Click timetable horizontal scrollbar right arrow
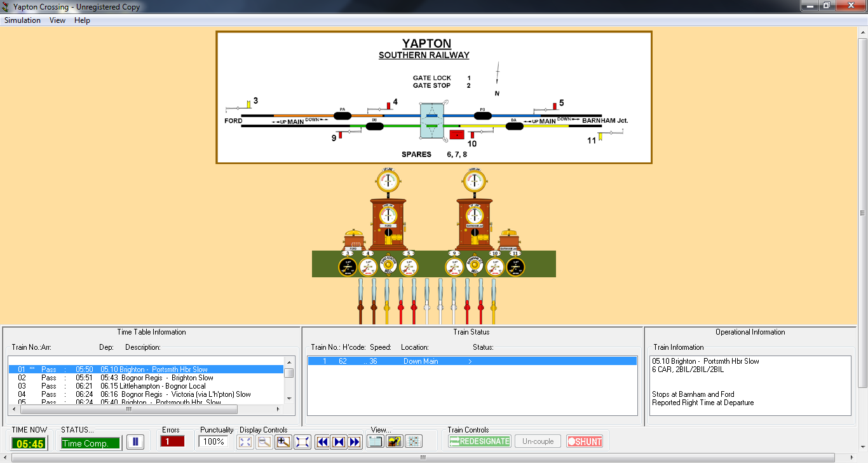 278,410
